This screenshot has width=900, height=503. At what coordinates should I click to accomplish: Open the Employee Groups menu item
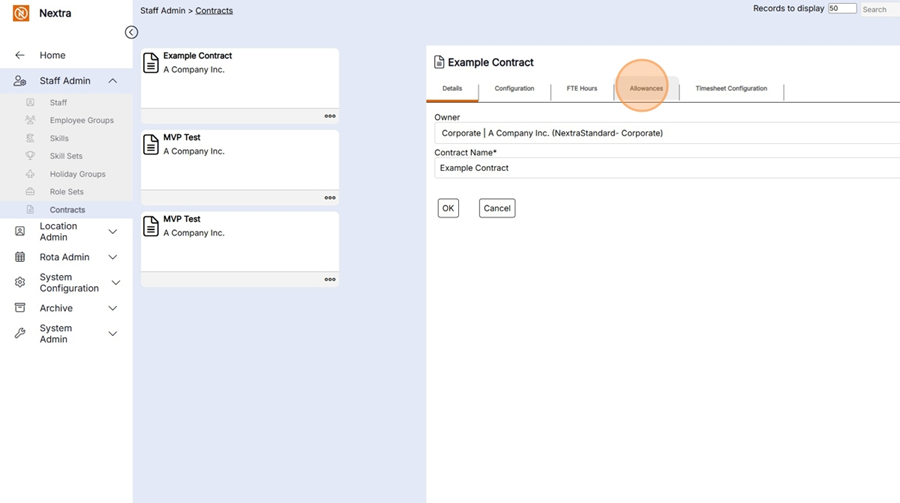coord(82,120)
